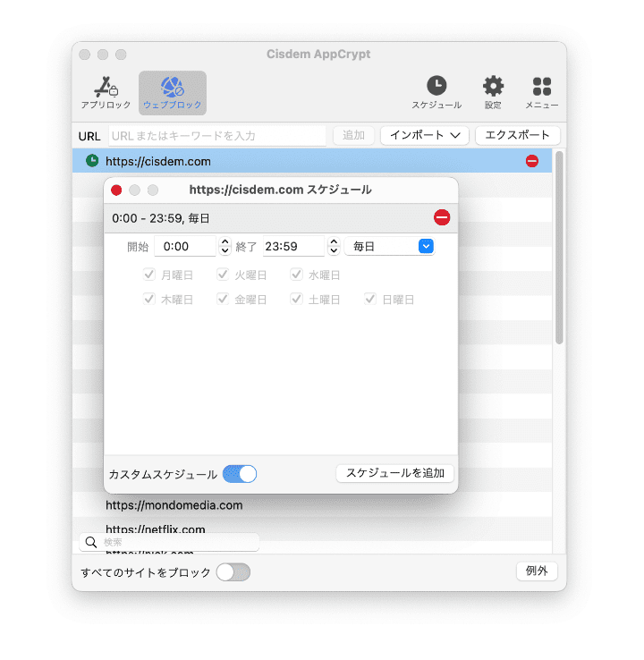Delete the 0:00 - 23:59 schedule entry

(x=442, y=217)
